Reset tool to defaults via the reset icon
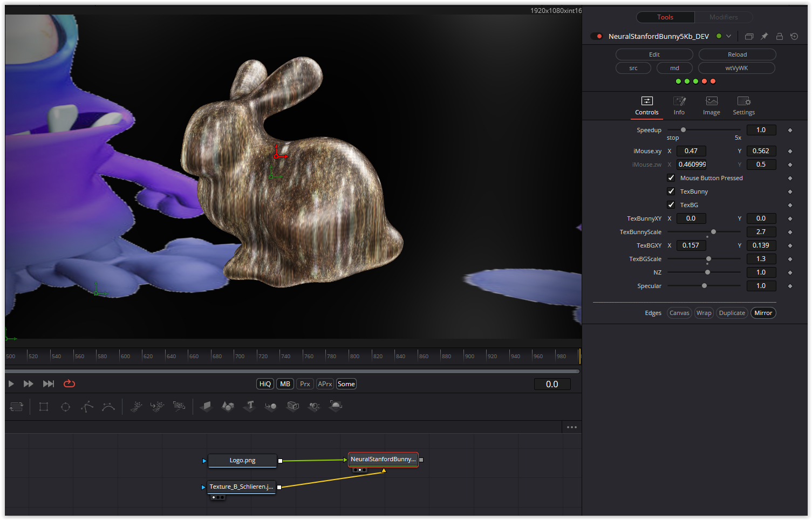Screen dimensions: 812x520 tap(794, 36)
